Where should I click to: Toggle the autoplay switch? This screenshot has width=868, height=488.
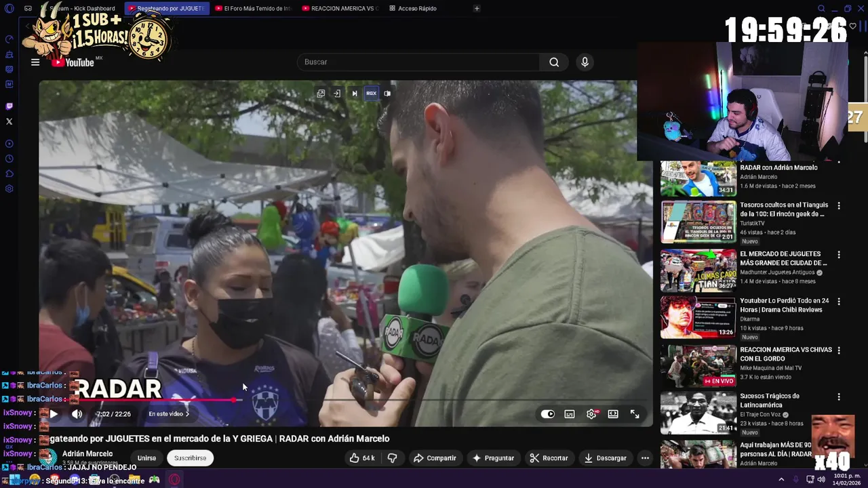pyautogui.click(x=548, y=414)
